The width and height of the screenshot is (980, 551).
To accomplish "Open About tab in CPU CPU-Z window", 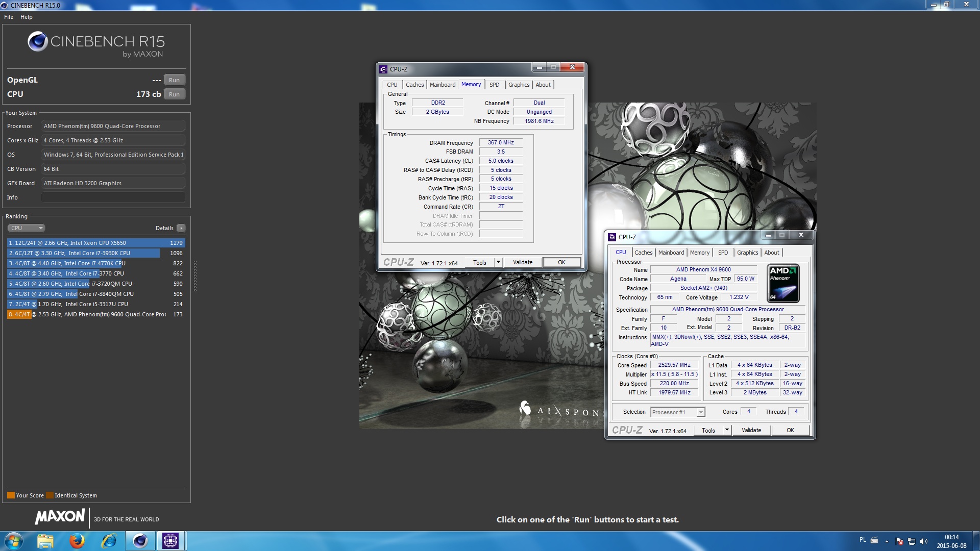I will tap(772, 253).
